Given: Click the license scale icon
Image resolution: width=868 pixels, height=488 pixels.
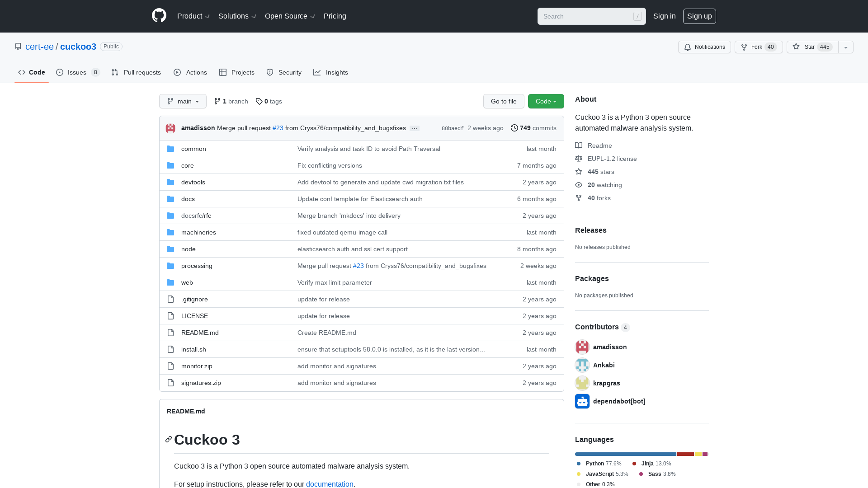Looking at the screenshot, I should (x=579, y=159).
